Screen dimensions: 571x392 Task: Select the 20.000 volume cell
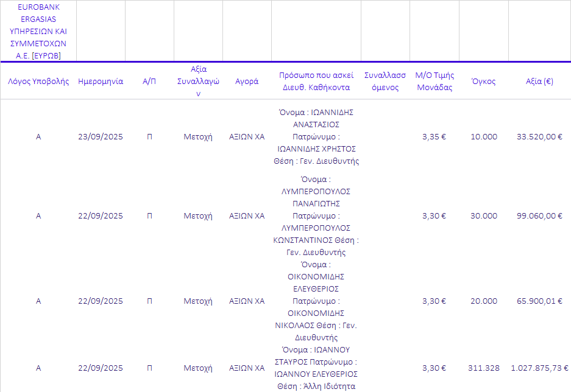pyautogui.click(x=484, y=301)
